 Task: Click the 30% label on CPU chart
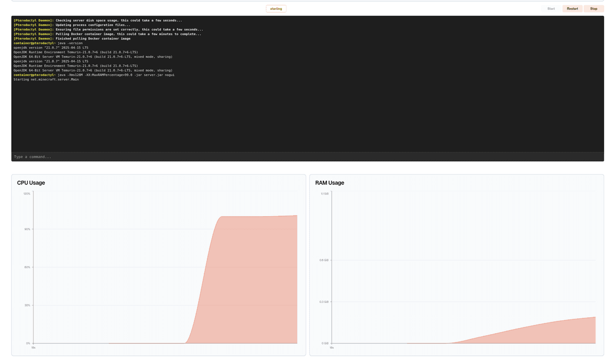point(28,305)
